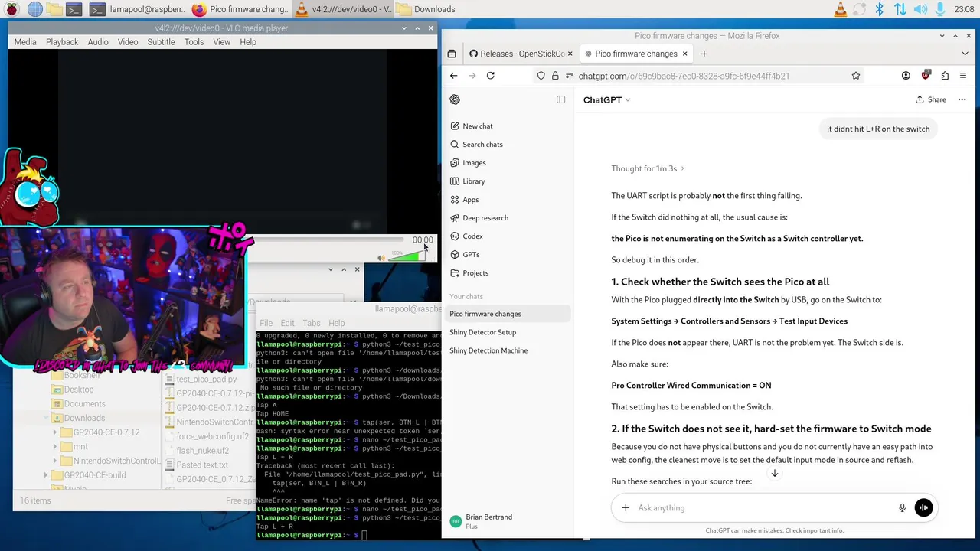Open VLC Media menu

click(25, 42)
